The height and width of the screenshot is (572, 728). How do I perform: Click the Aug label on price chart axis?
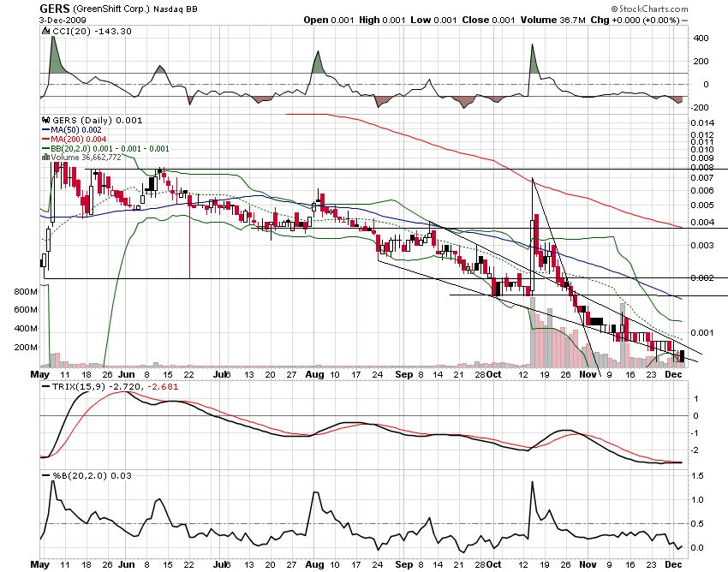(315, 374)
